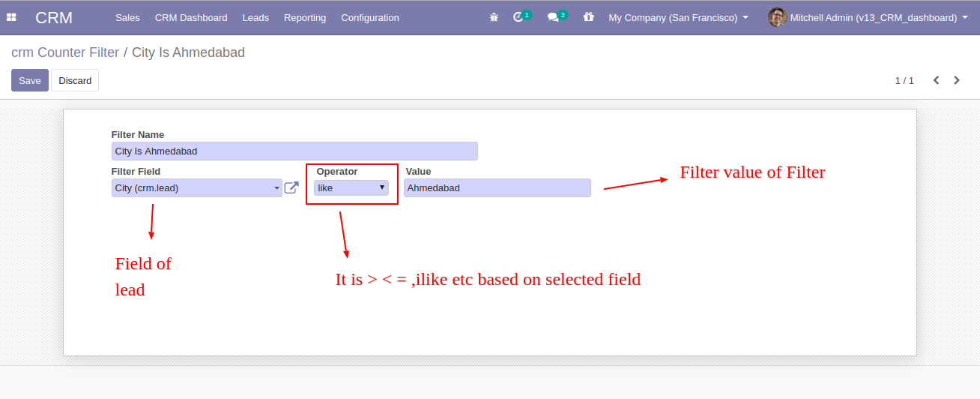The height and width of the screenshot is (399, 980).
Task: Open the external link icon beside Filter Field
Action: (x=291, y=187)
